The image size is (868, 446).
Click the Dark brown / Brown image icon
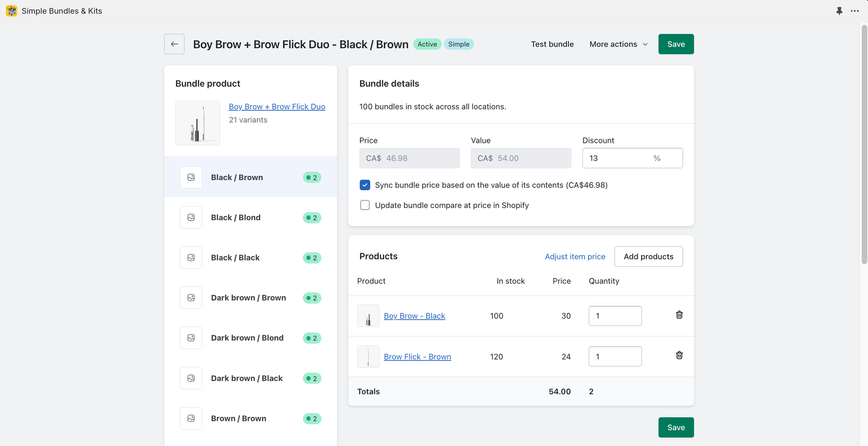pos(191,298)
